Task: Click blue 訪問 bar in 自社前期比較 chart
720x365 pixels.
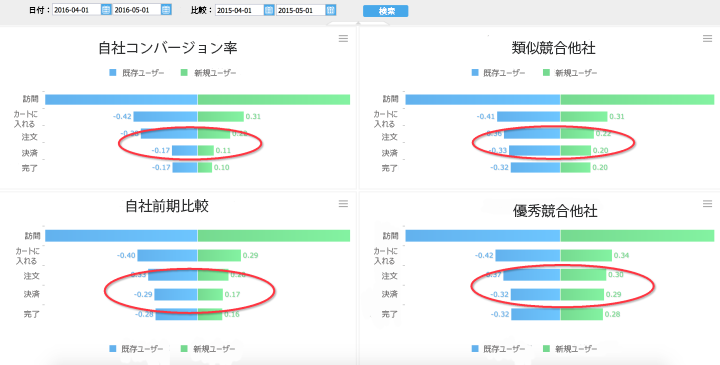Action: pos(121,236)
